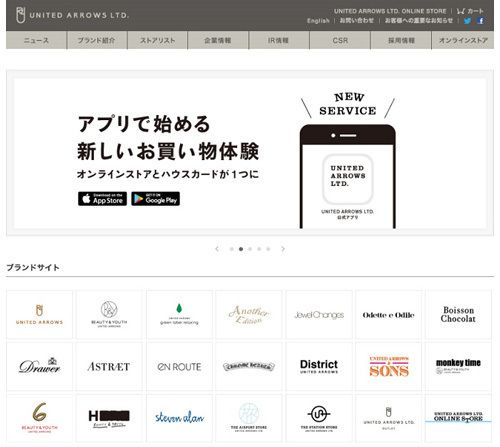Open the District United Arrows tile
500x447 pixels.
(319, 366)
